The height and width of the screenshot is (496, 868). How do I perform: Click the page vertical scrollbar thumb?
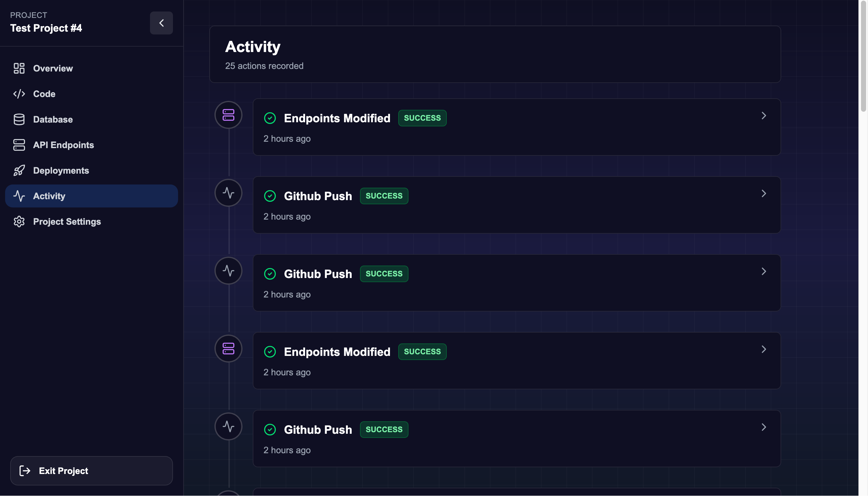863,56
